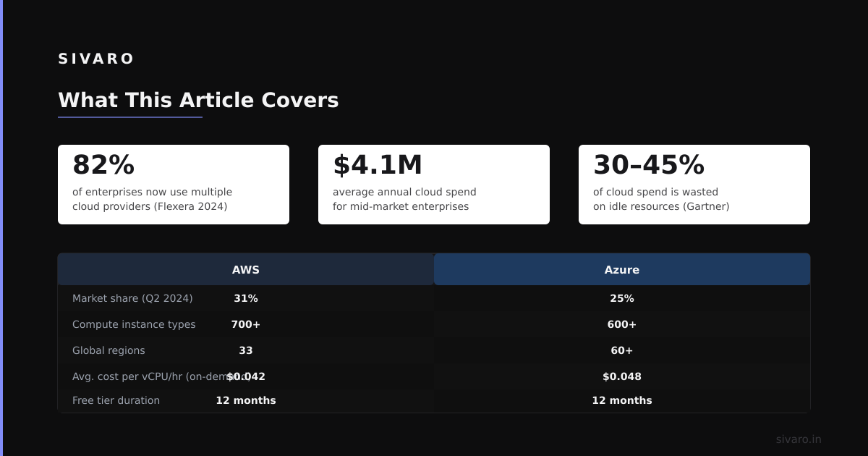This screenshot has width=868, height=456.
Task: Visit the sivaro.in footer link
Action: pyautogui.click(x=799, y=439)
